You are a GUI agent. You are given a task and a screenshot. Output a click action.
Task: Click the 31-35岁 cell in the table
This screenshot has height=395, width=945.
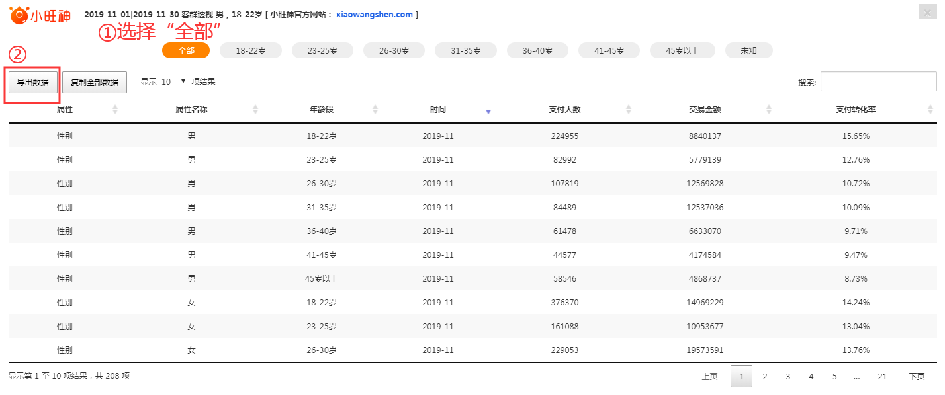(321, 207)
